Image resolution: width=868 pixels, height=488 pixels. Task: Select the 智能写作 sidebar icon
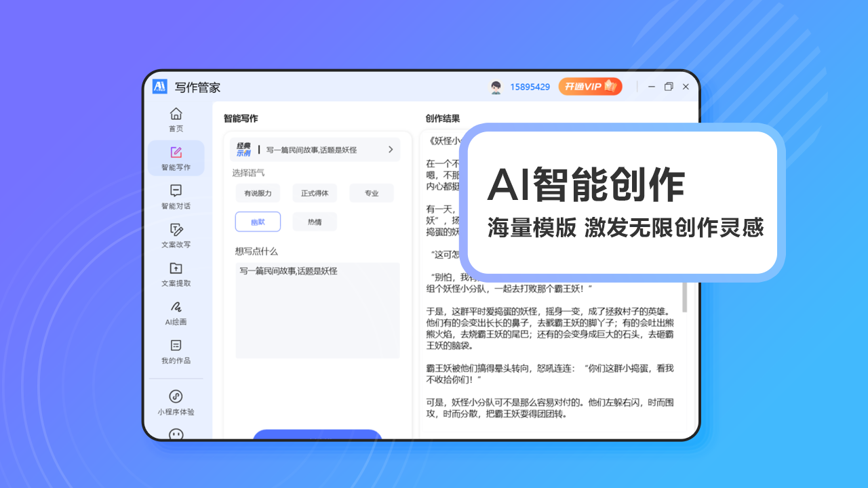[x=176, y=152]
